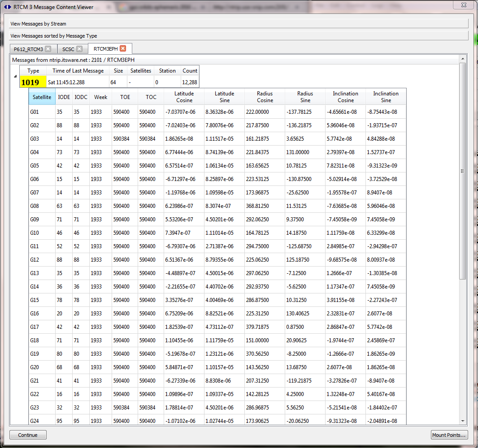Click scrollbar up arrow
This screenshot has height=448, width=478.
[463, 59]
